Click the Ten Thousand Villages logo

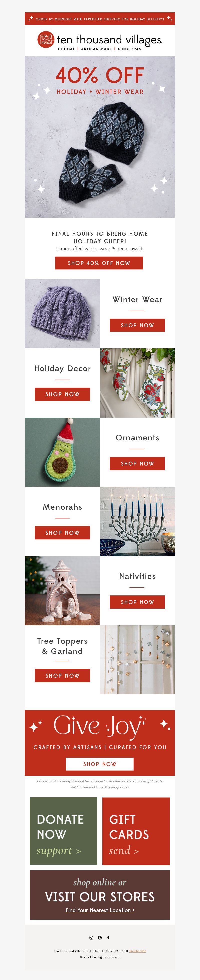[x=100, y=41]
